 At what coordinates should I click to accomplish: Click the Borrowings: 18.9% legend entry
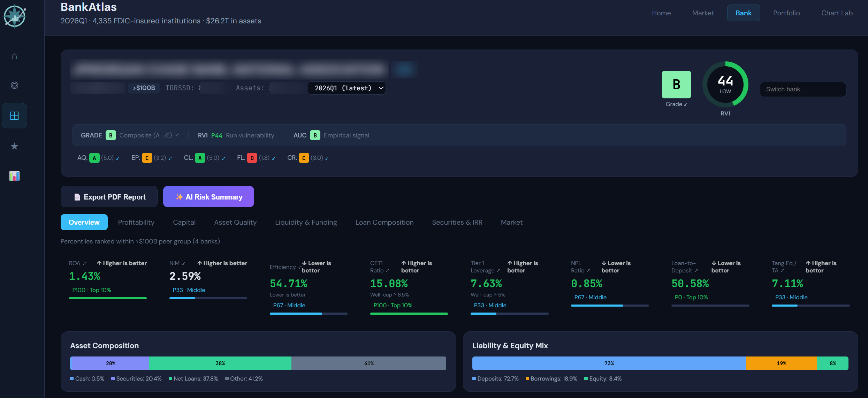click(x=551, y=378)
